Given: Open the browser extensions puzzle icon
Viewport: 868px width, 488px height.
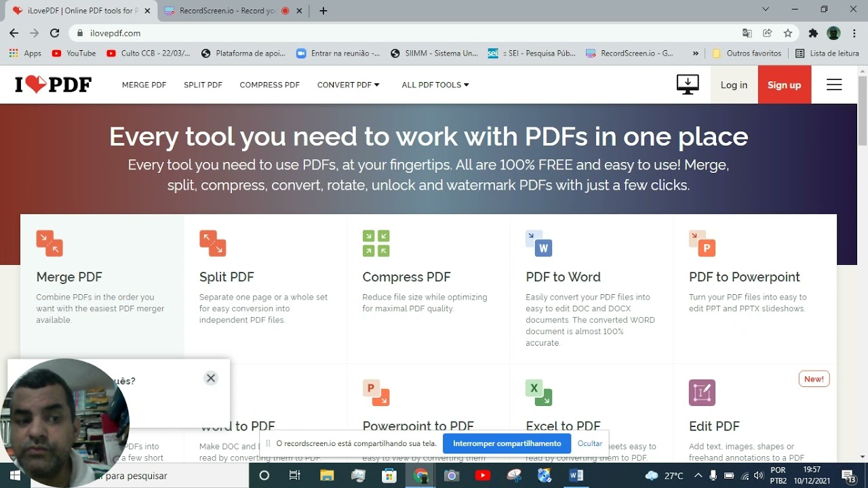Looking at the screenshot, I should [813, 33].
